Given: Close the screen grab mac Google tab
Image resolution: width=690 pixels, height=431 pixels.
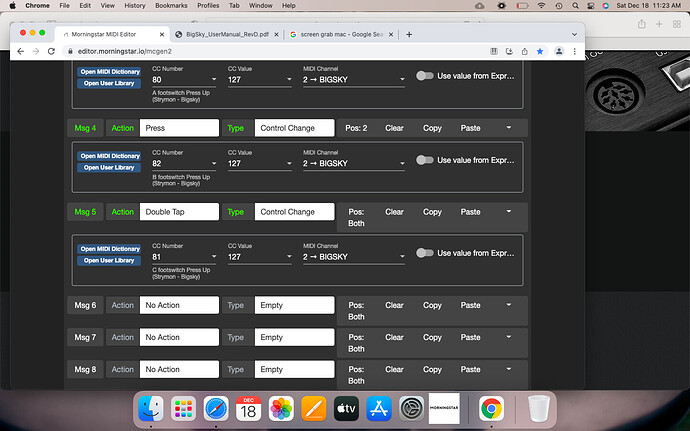Looking at the screenshot, I should pyautogui.click(x=390, y=34).
